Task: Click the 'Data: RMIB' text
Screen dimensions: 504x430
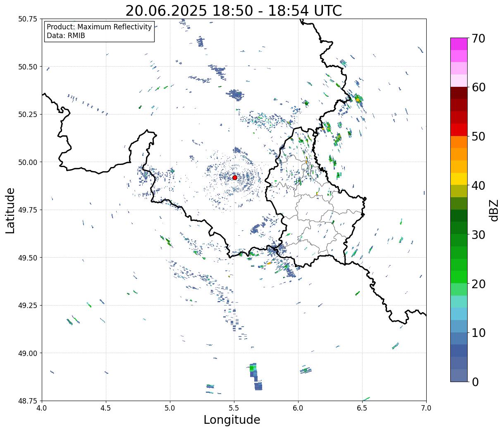Action: (66, 36)
